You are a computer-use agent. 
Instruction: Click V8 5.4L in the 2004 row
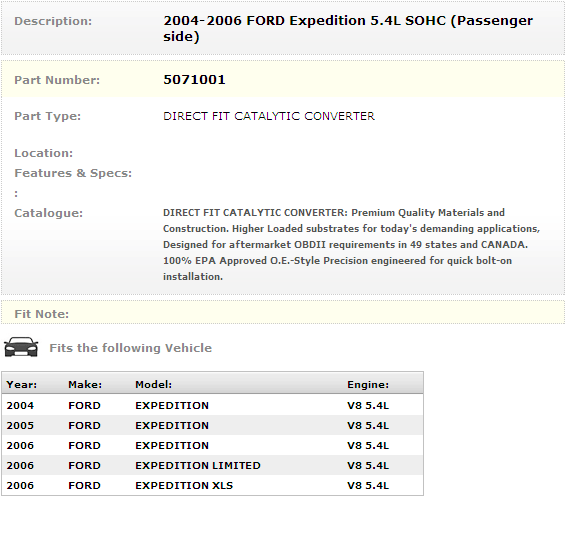coord(368,405)
